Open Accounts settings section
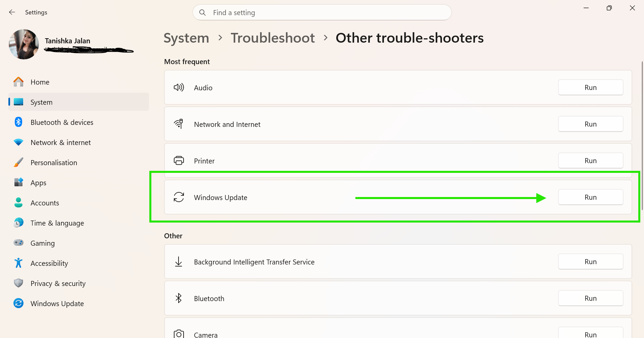644x338 pixels. pyautogui.click(x=79, y=203)
